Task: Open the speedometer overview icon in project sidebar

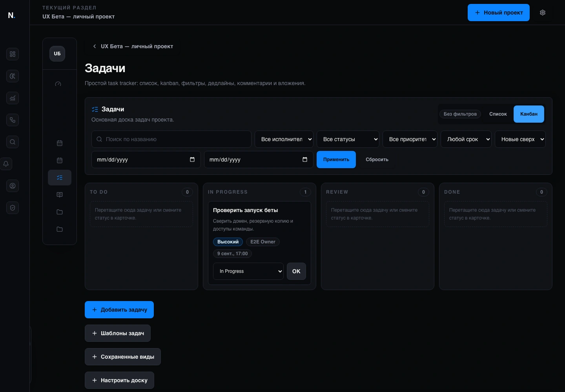Action: pyautogui.click(x=58, y=84)
